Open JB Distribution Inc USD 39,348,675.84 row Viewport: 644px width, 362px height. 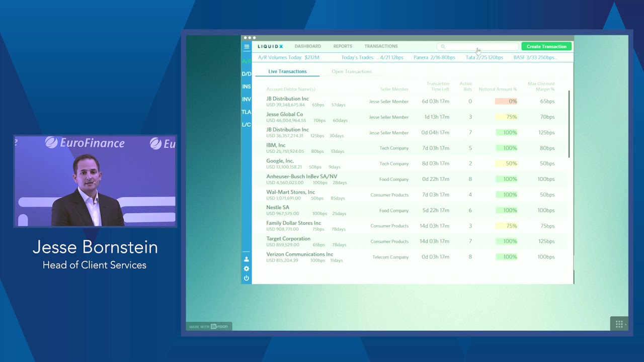409,102
